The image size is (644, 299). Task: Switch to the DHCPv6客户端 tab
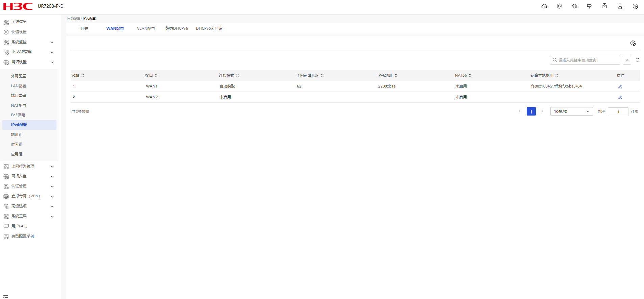coord(209,28)
